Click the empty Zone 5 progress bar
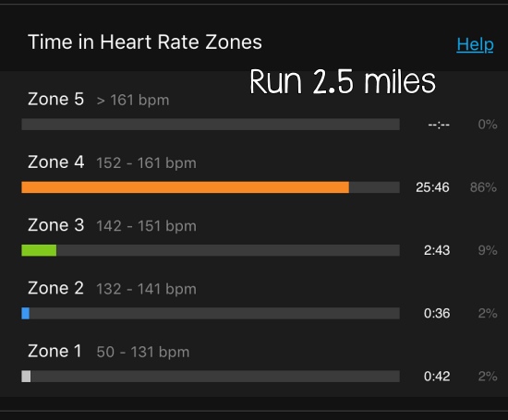508x420 pixels. [x=211, y=125]
